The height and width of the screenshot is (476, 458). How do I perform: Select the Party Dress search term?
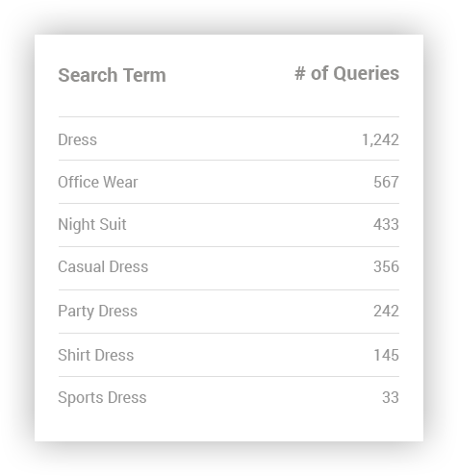click(x=97, y=312)
